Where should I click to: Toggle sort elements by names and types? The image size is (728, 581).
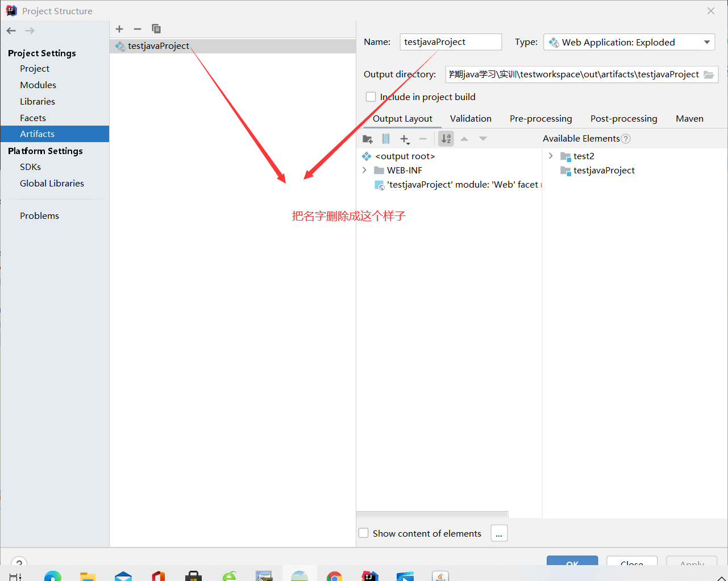[x=447, y=139]
